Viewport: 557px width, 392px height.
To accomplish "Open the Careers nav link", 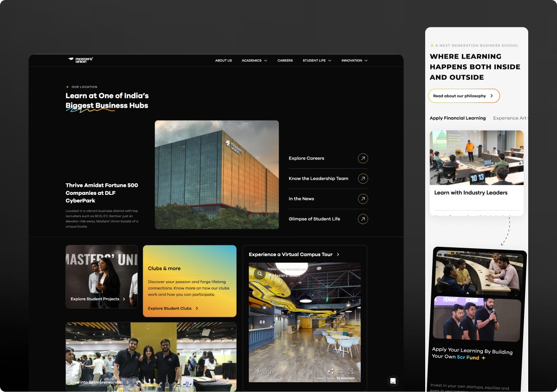I will tap(285, 60).
